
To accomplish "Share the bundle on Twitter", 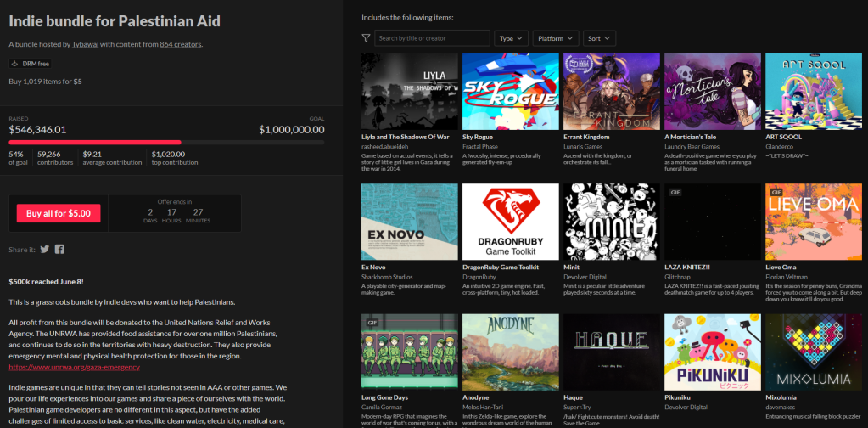I will click(45, 249).
